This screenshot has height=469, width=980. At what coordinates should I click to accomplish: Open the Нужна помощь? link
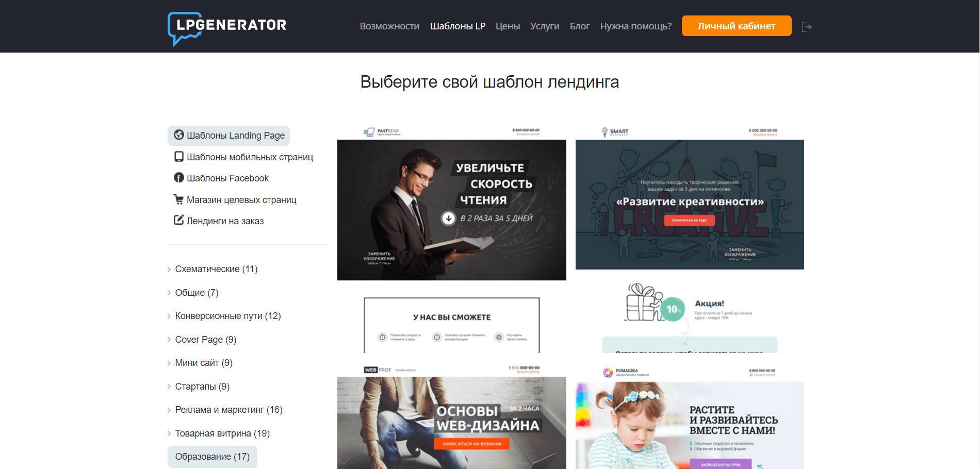click(636, 26)
